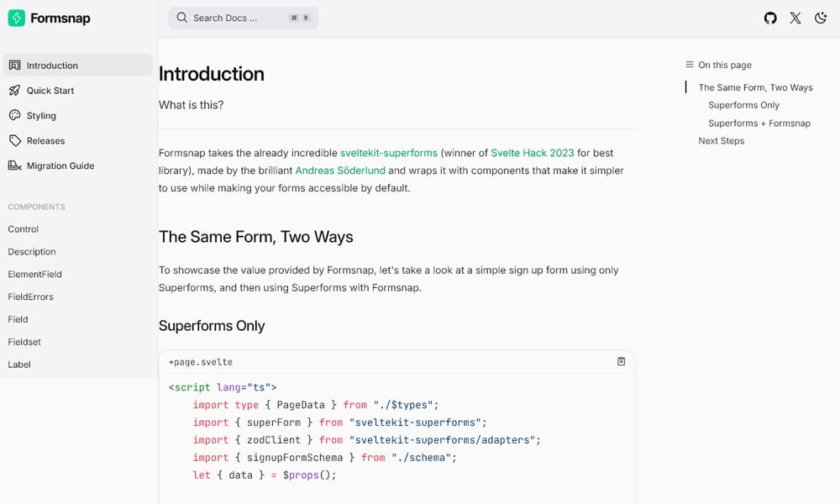
Task: Click the Styling palette icon
Action: tap(14, 115)
